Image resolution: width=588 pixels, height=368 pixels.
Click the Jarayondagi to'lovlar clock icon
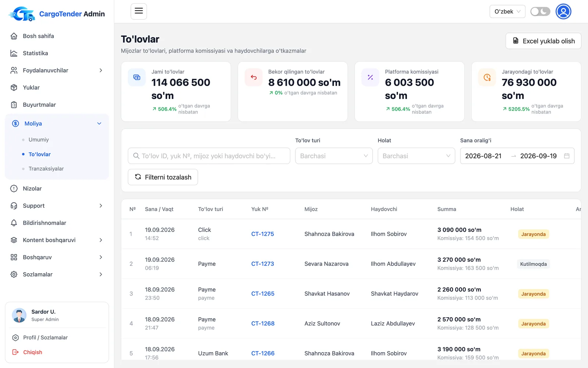487,77
